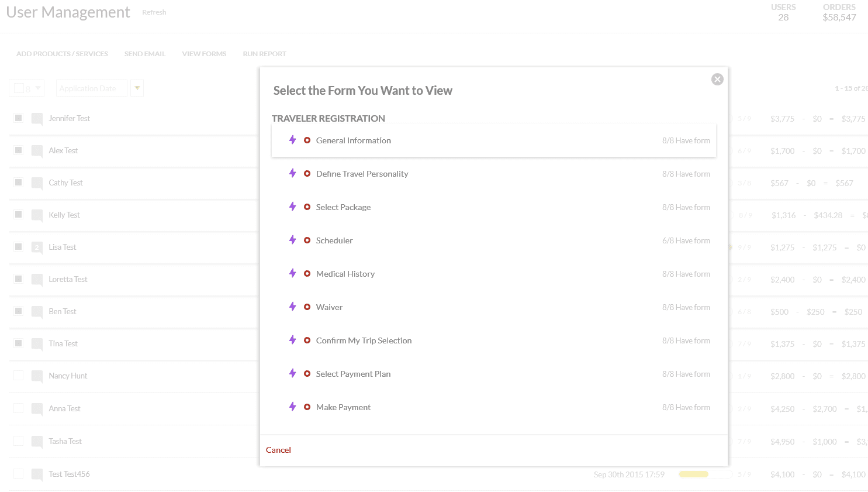Click the yellow progress bar for Test Test456
The width and height of the screenshot is (868, 492).
(694, 474)
